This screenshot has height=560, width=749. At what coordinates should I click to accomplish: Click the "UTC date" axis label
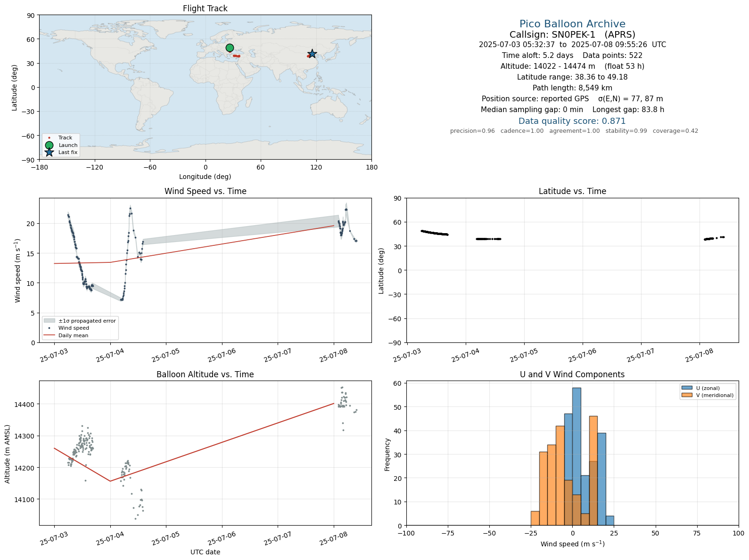point(205,552)
